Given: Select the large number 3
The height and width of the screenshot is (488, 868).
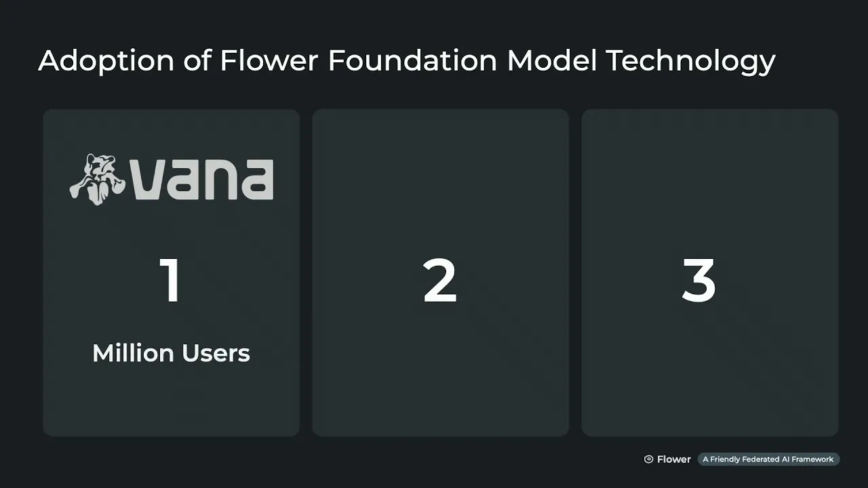Looking at the screenshot, I should (x=698, y=280).
